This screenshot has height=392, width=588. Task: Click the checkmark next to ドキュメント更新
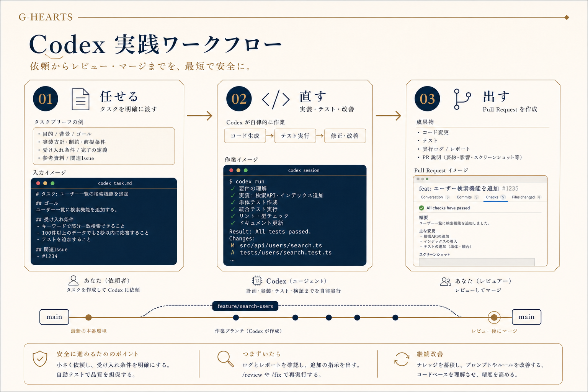click(232, 223)
